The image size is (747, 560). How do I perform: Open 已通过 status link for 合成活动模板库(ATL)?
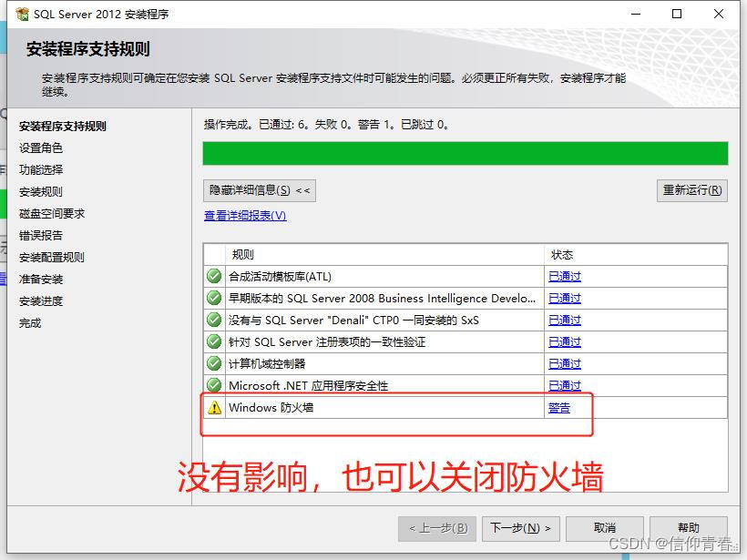565,277
